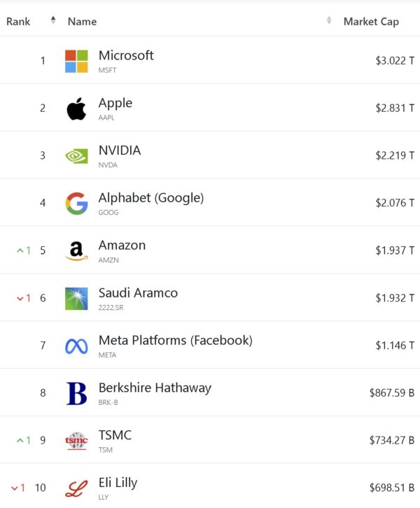Image resolution: width=420 pixels, height=508 pixels.
Task: Sort by Name column arrows
Action: pyautogui.click(x=329, y=20)
